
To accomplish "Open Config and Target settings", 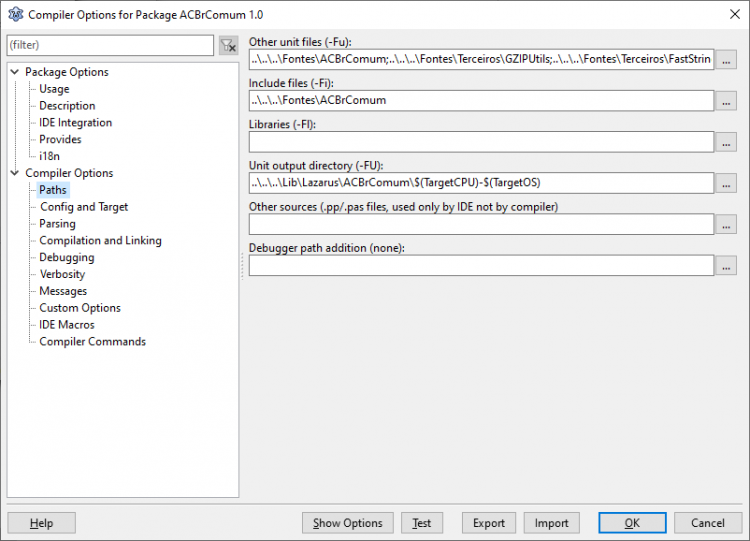I will [x=84, y=207].
